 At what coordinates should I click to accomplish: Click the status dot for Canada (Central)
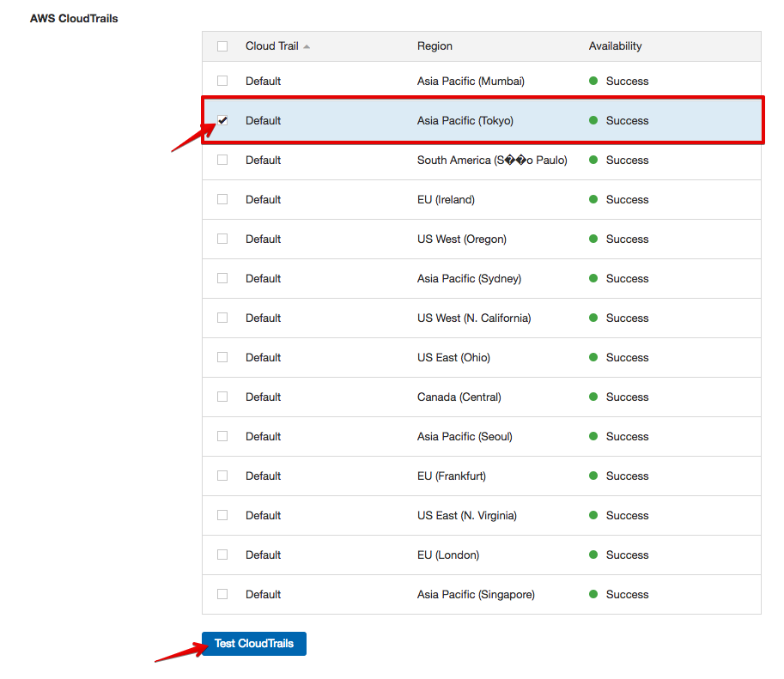point(593,397)
